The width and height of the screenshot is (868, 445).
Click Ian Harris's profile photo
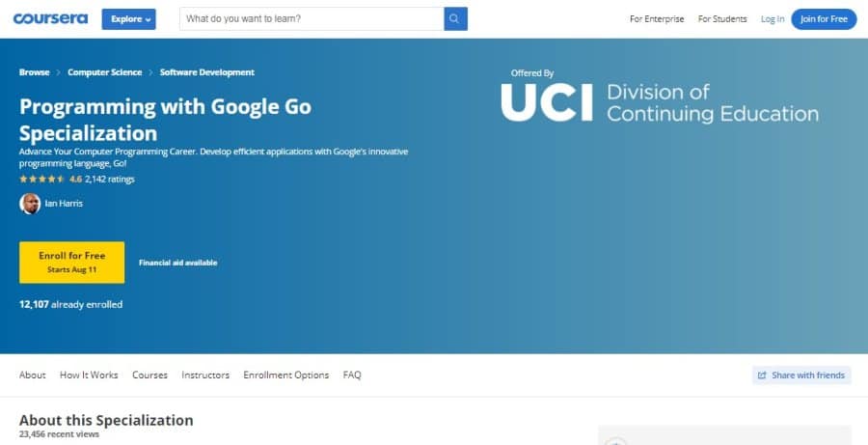coord(30,204)
